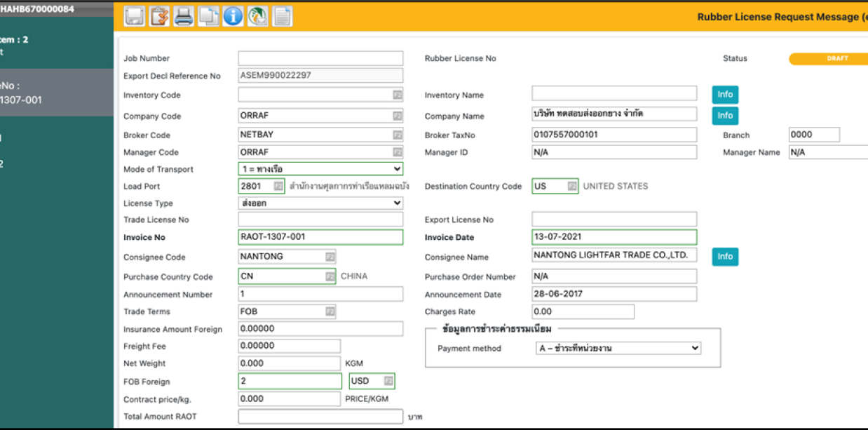868x430 pixels.
Task: Expand the License Type dropdown
Action: (x=320, y=203)
